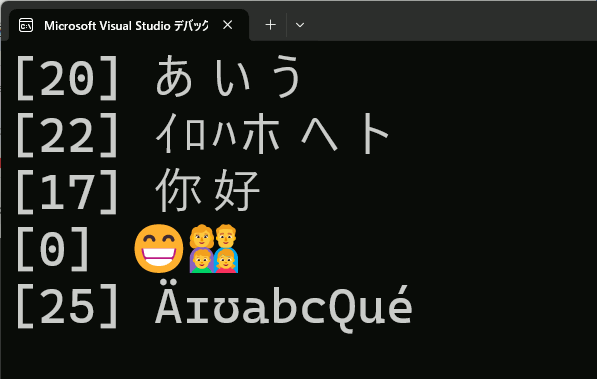Click the hiragana あ character
The height and width of the screenshot is (379, 597).
click(174, 76)
